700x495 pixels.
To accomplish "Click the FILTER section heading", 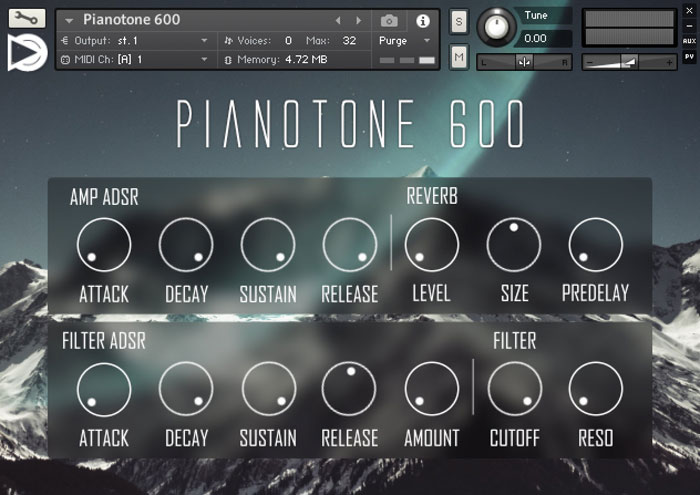I will click(515, 341).
